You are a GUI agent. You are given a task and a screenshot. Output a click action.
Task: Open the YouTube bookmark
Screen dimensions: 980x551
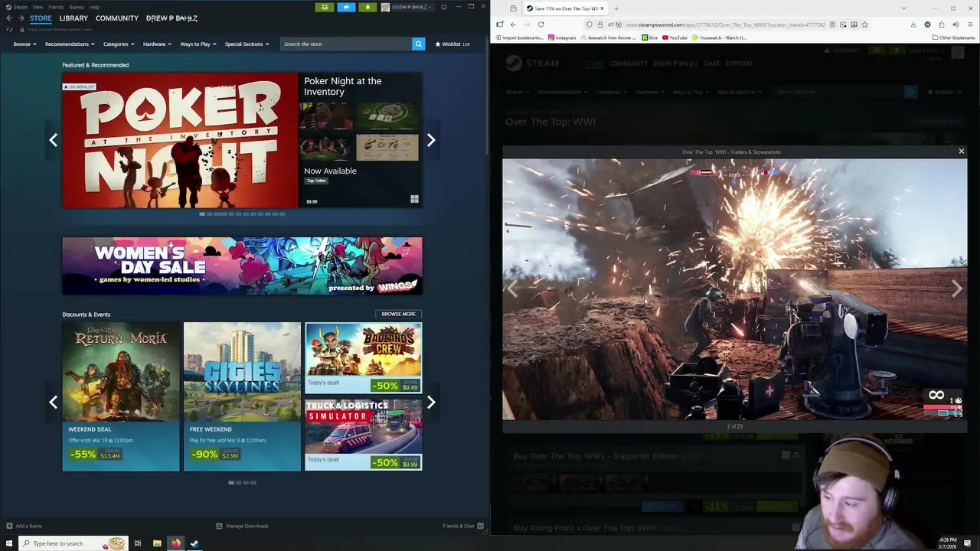[x=675, y=37]
